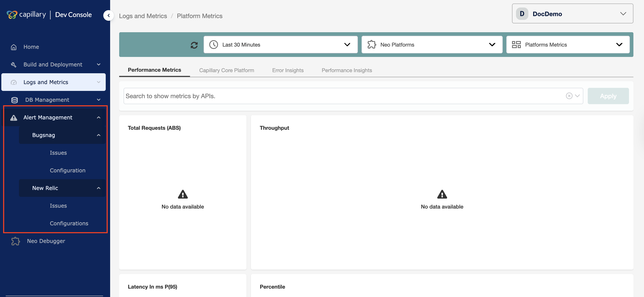The image size is (644, 297).
Task: Open the DocDemo organization selector
Action: click(572, 14)
